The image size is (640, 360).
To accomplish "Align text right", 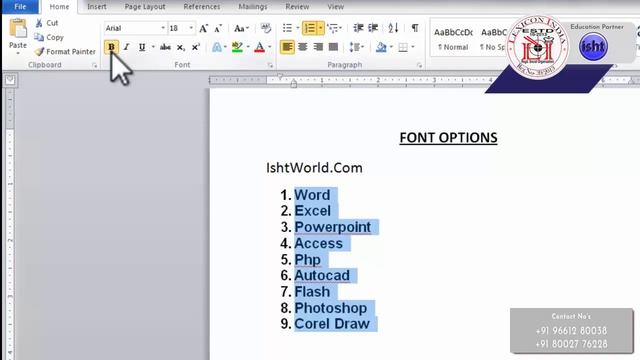I will pyautogui.click(x=318, y=47).
